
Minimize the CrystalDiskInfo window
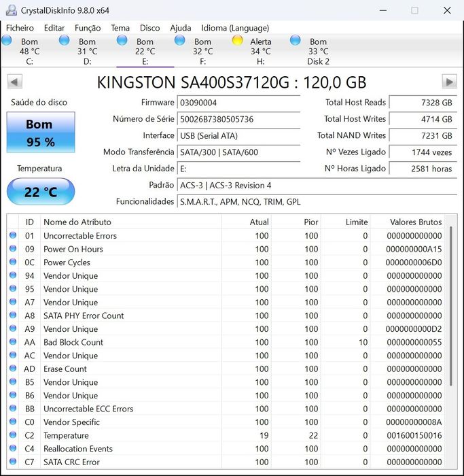coord(383,10)
